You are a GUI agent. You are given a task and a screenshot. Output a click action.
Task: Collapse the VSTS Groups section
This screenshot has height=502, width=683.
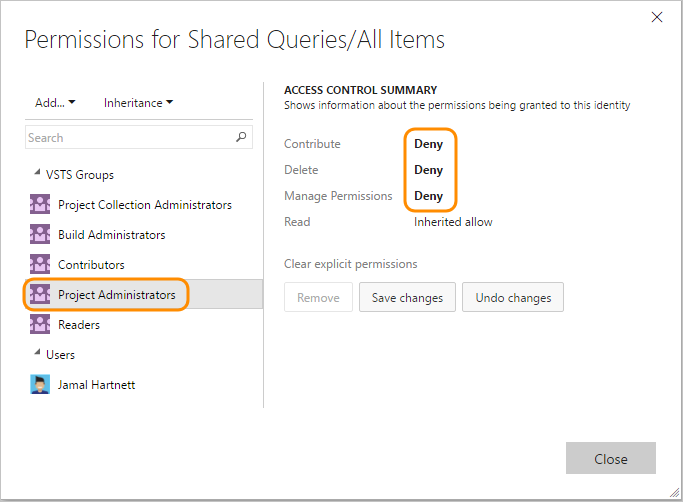pyautogui.click(x=37, y=173)
